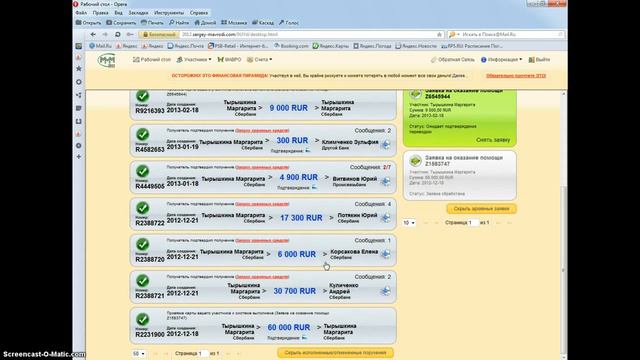
Task: Click the Печать toolbar button
Action: [152, 23]
